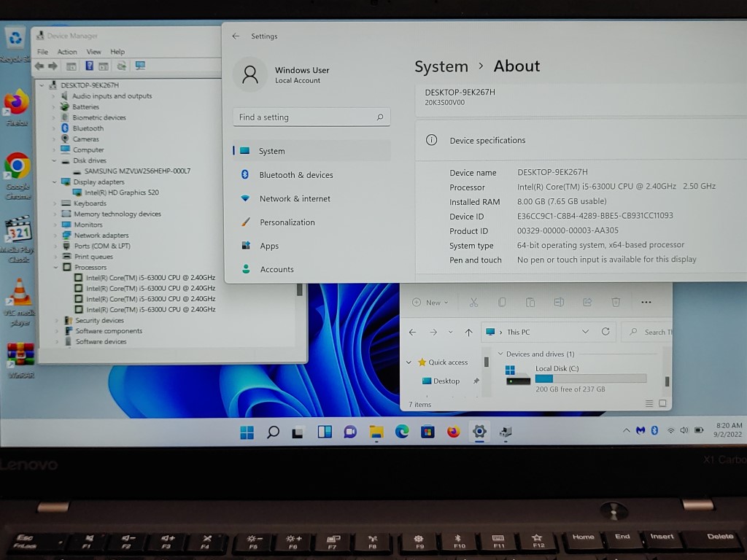Screen dimensions: 747x560
Task: Click the search magnifier in Find a setting
Action: point(379,117)
